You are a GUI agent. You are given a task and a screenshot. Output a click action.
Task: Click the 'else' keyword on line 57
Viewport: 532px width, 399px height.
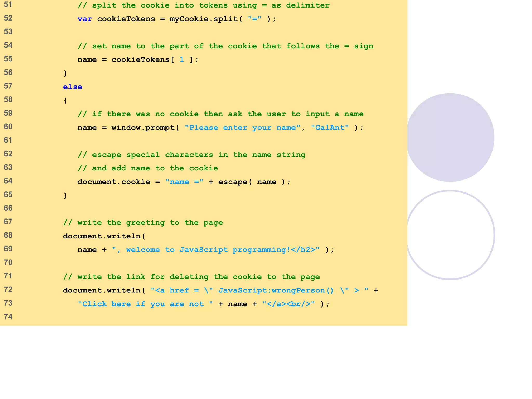[72, 87]
